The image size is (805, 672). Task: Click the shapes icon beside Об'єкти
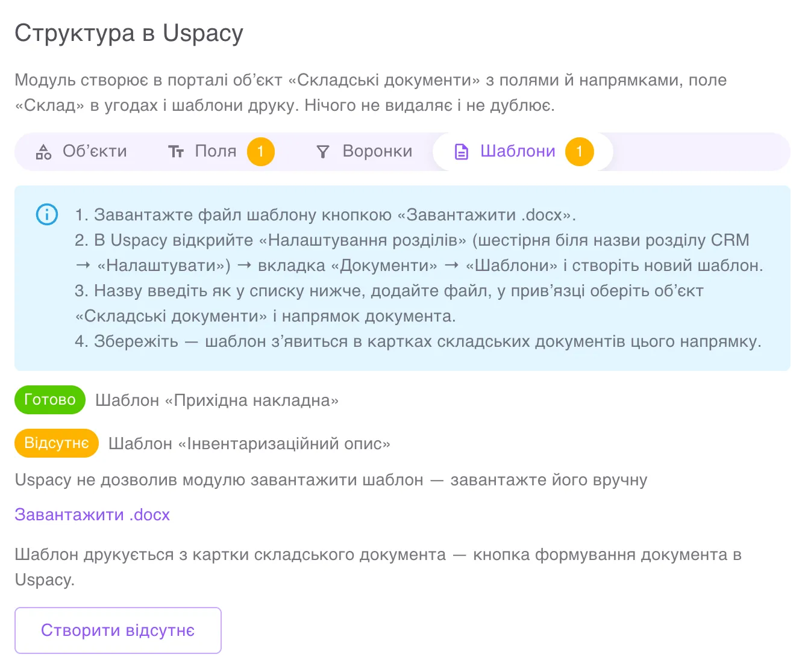pos(43,152)
